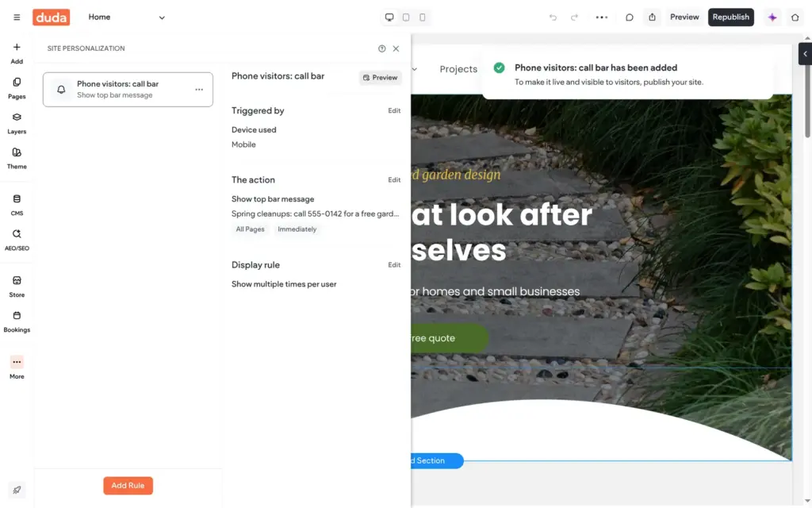Click the share icon in top bar

tap(652, 17)
